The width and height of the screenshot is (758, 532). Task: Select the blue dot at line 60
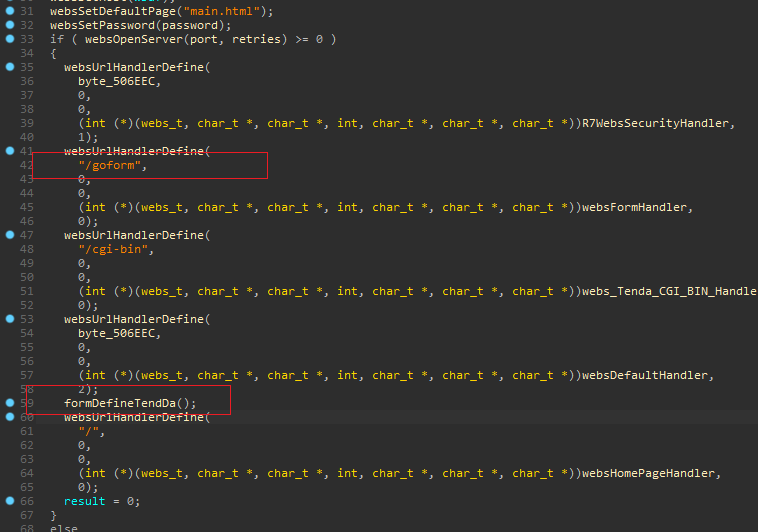tap(10, 417)
